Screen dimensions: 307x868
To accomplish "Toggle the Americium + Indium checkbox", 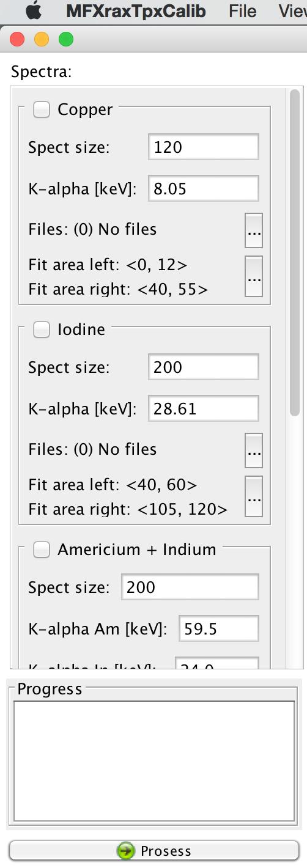I will tap(42, 550).
